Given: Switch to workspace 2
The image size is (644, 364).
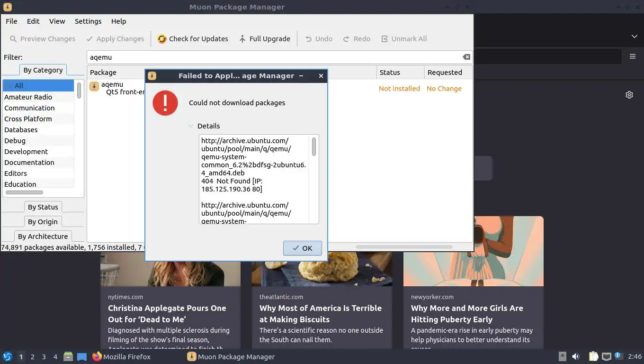Looking at the screenshot, I should click(x=32, y=357).
